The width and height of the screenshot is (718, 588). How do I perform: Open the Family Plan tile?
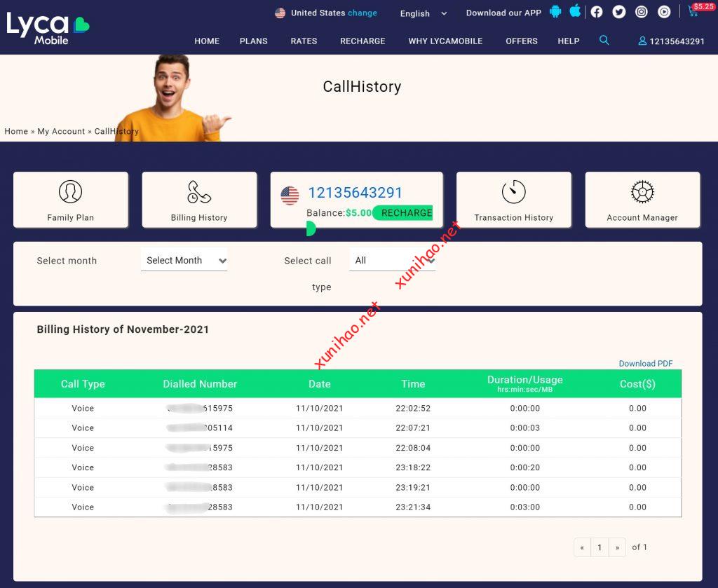(x=71, y=200)
